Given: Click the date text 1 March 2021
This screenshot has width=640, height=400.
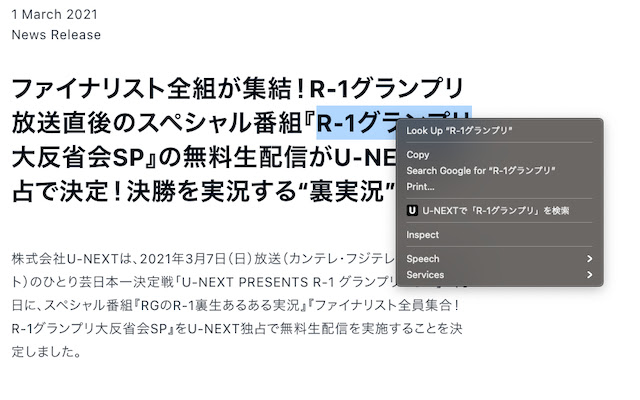Looking at the screenshot, I should [x=55, y=14].
